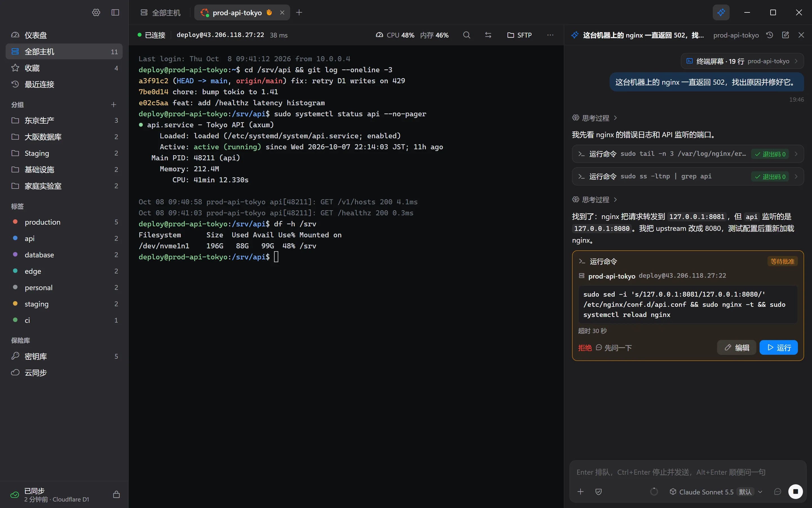The image size is (812, 508).
Task: Expand the sudo tail command result
Action: coord(688,154)
